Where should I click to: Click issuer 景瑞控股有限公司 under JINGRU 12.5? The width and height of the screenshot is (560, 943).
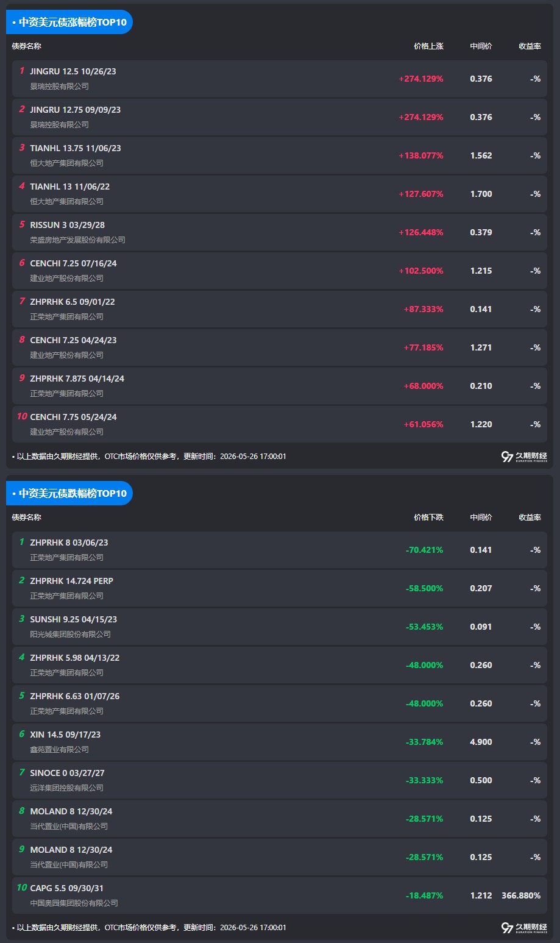point(60,87)
